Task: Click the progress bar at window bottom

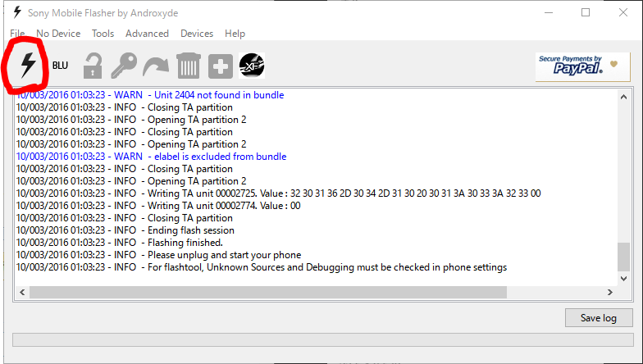Action: coord(323,339)
